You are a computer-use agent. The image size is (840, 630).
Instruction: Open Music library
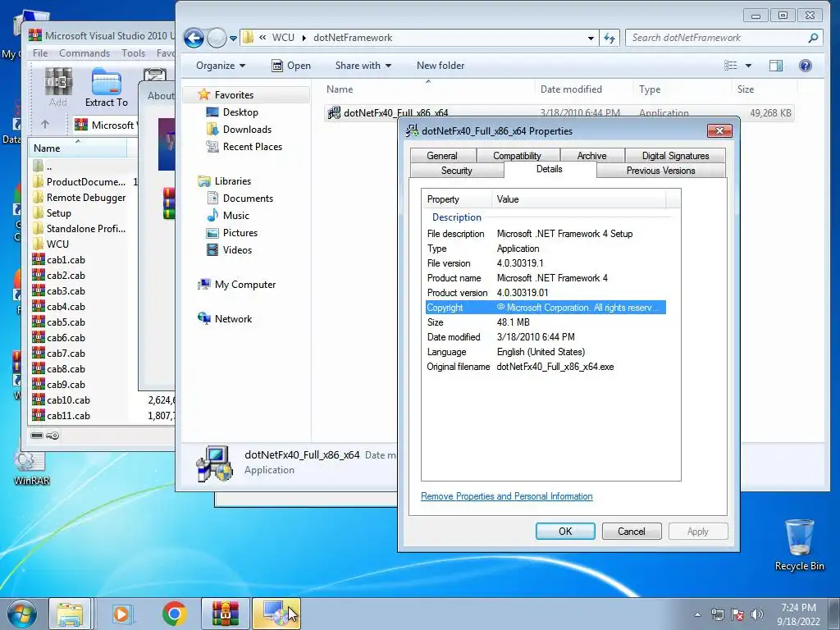[235, 216]
